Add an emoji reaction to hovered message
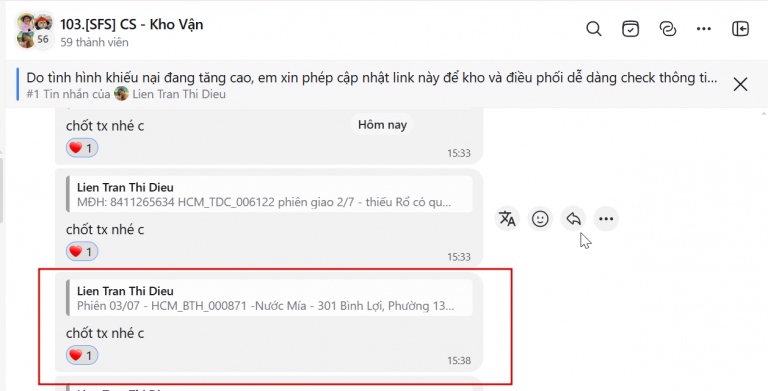This screenshot has width=768, height=391. tap(540, 219)
